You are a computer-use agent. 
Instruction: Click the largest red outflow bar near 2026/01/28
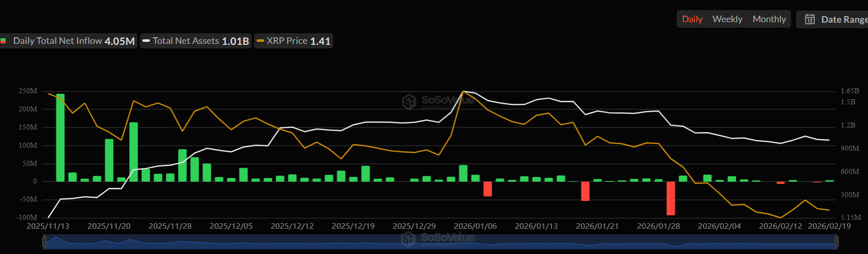coord(671,198)
